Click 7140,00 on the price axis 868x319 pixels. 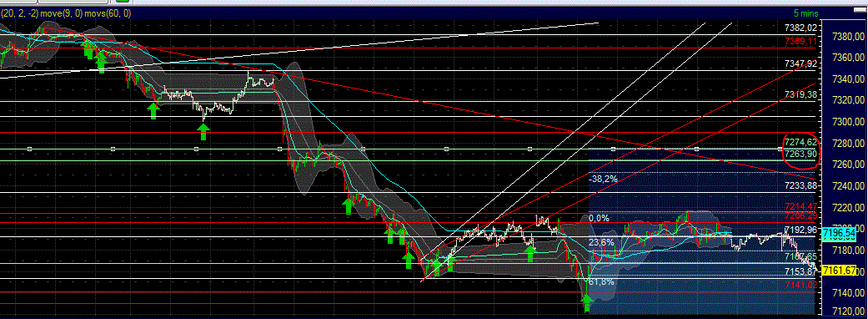[x=849, y=293]
